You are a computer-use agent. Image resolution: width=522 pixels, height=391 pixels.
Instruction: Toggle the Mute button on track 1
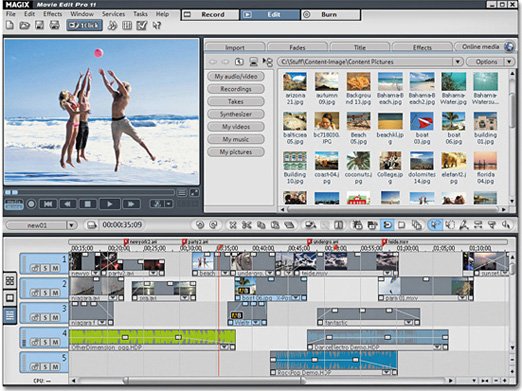55,268
